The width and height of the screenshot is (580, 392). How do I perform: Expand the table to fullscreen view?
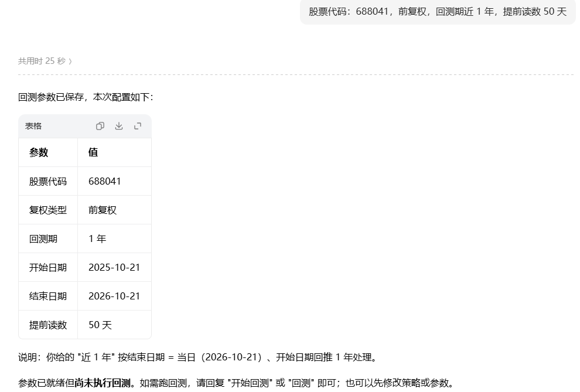pos(138,126)
